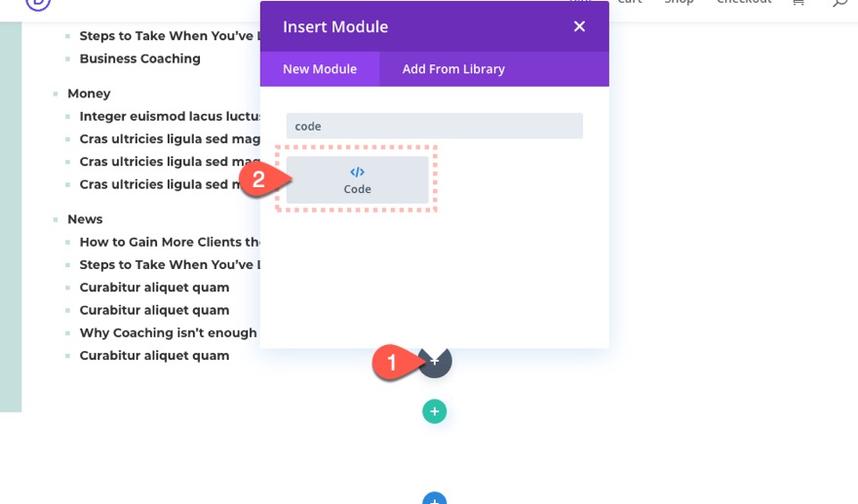Click the module search field containing 'code'
Image resolution: width=858 pixels, height=504 pixels.
click(x=434, y=126)
